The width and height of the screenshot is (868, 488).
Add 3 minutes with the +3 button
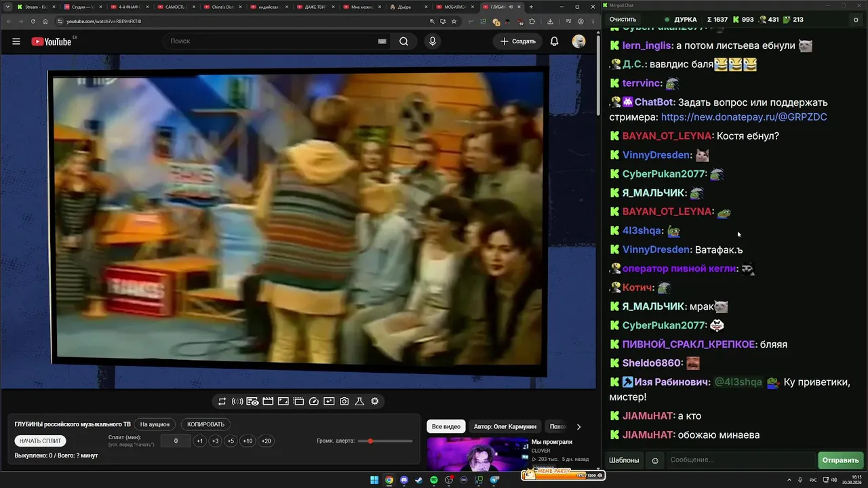pos(215,441)
